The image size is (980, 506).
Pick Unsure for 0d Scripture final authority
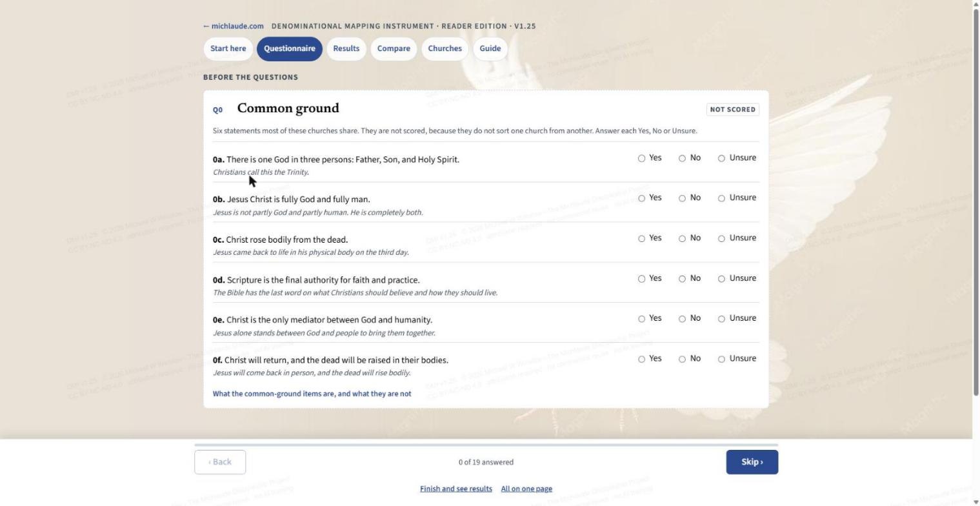(721, 279)
